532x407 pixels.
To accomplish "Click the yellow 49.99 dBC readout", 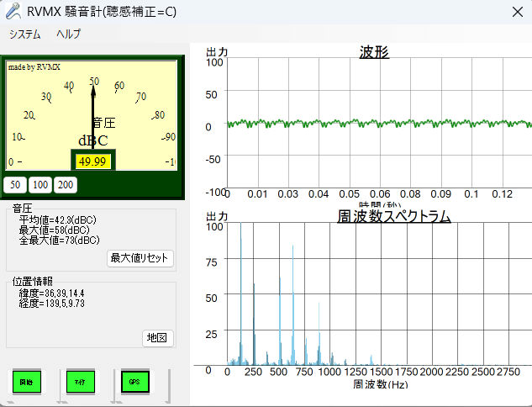I will click(x=92, y=161).
